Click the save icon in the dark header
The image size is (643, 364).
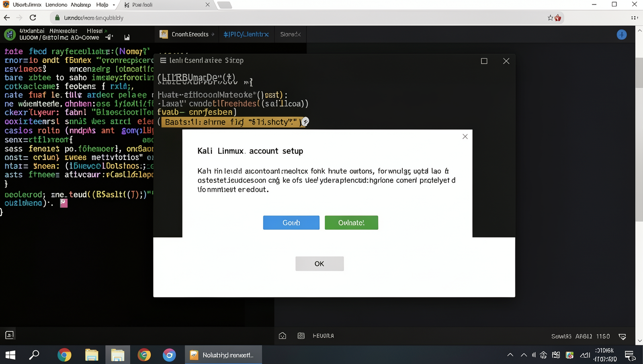tap(127, 37)
